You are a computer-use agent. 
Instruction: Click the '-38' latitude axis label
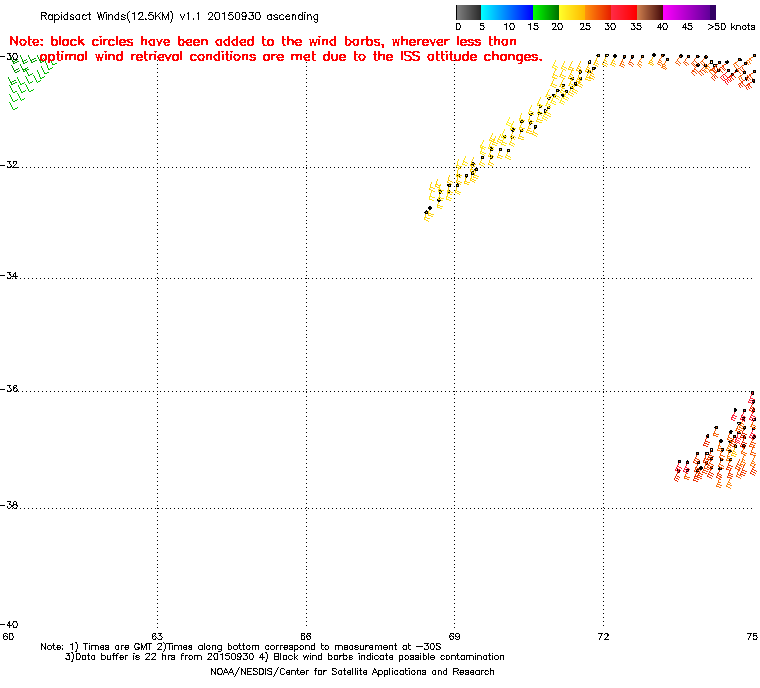(x=10, y=505)
